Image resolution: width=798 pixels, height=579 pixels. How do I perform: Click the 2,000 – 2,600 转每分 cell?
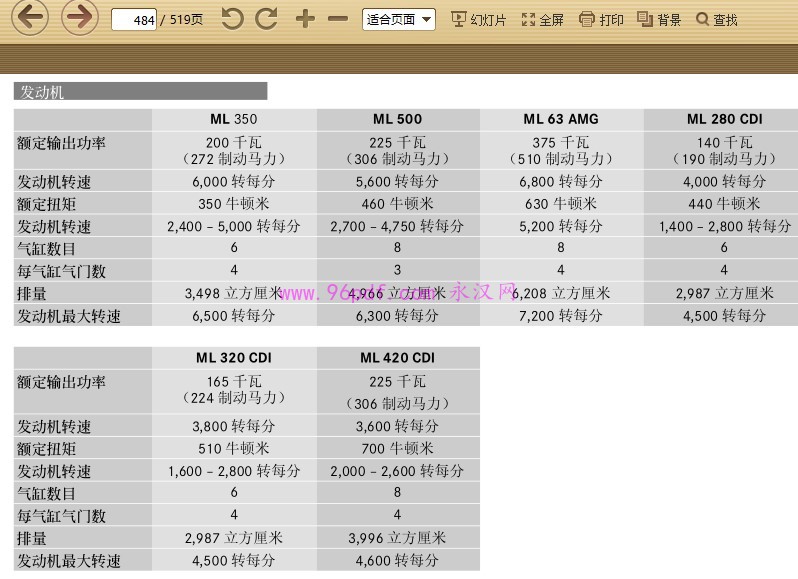click(397, 471)
